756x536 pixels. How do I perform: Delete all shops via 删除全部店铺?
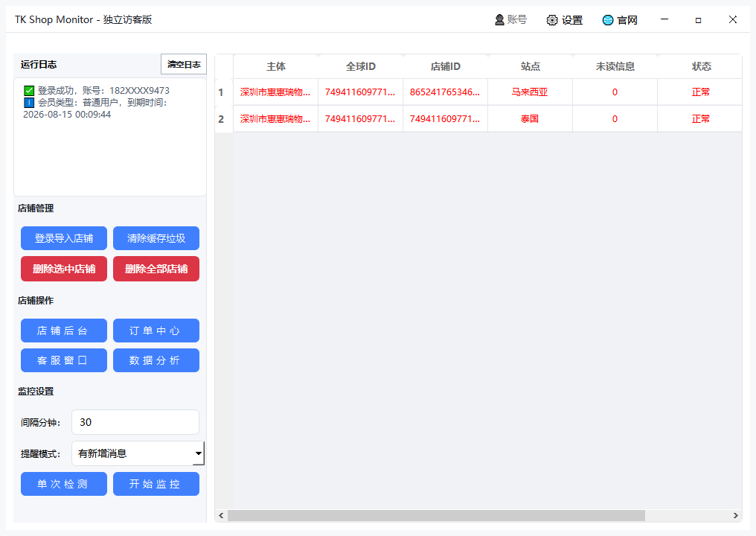tap(156, 269)
